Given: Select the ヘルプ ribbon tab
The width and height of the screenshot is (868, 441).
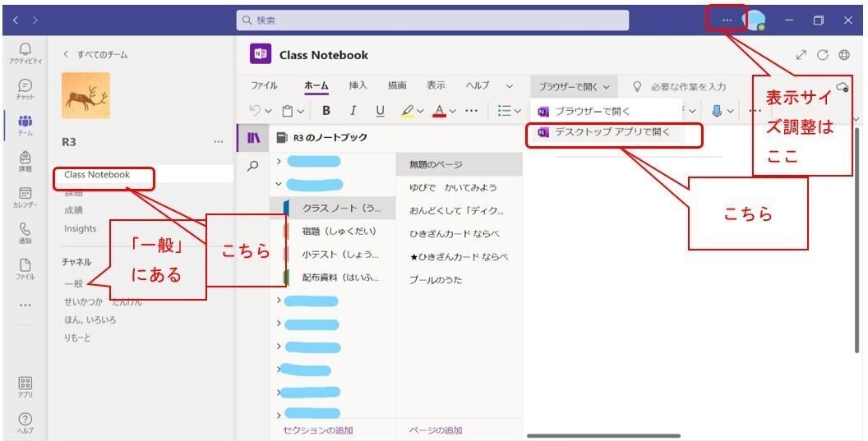Looking at the screenshot, I should point(478,85).
